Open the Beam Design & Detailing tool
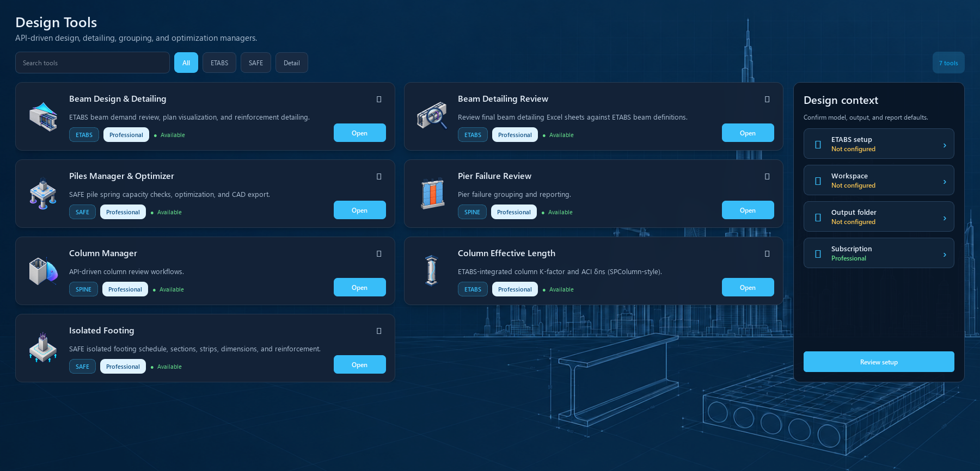 (360, 133)
